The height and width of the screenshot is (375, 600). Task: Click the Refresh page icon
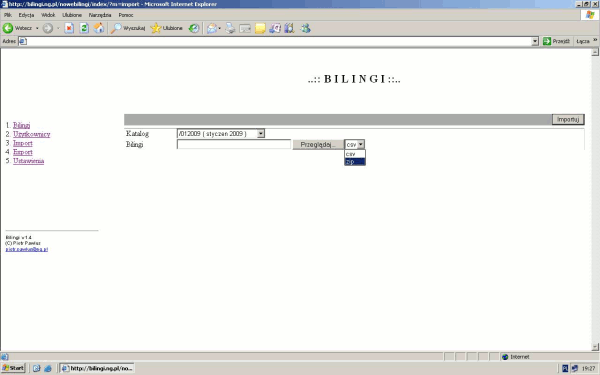(x=84, y=28)
